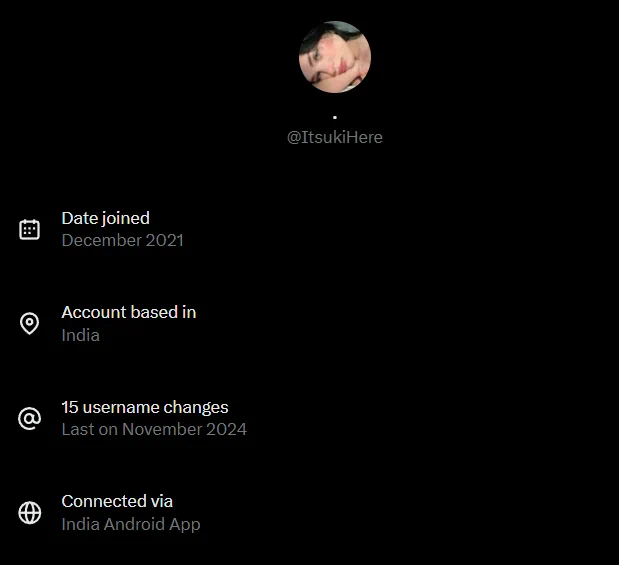Click the globe icon beside Connected via
This screenshot has width=619, height=565.
click(30, 513)
